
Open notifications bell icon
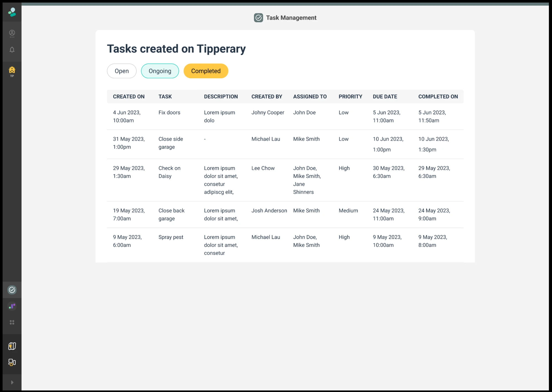(x=12, y=50)
